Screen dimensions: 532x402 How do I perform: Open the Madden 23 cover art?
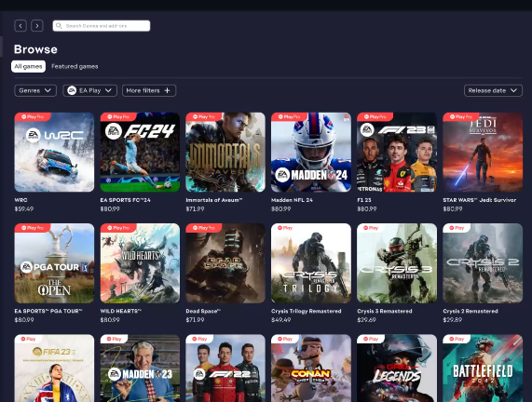[x=140, y=368]
